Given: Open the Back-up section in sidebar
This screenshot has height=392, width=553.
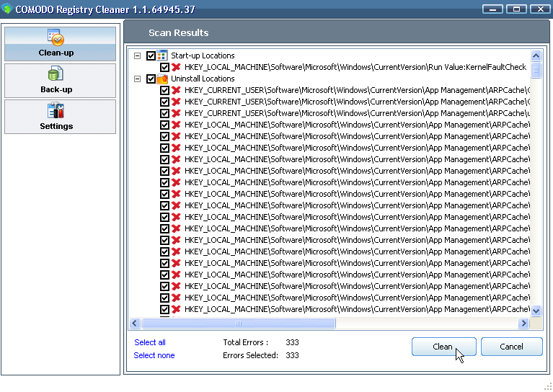Looking at the screenshot, I should [60, 81].
